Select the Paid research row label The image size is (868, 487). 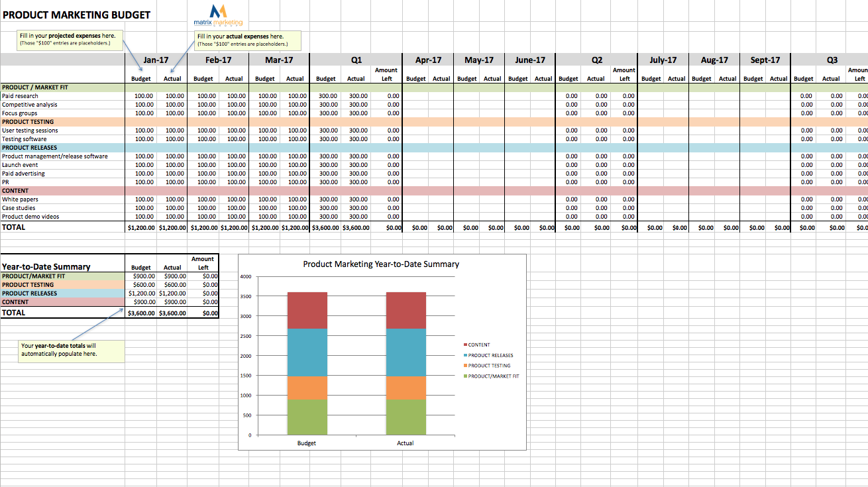coord(20,96)
